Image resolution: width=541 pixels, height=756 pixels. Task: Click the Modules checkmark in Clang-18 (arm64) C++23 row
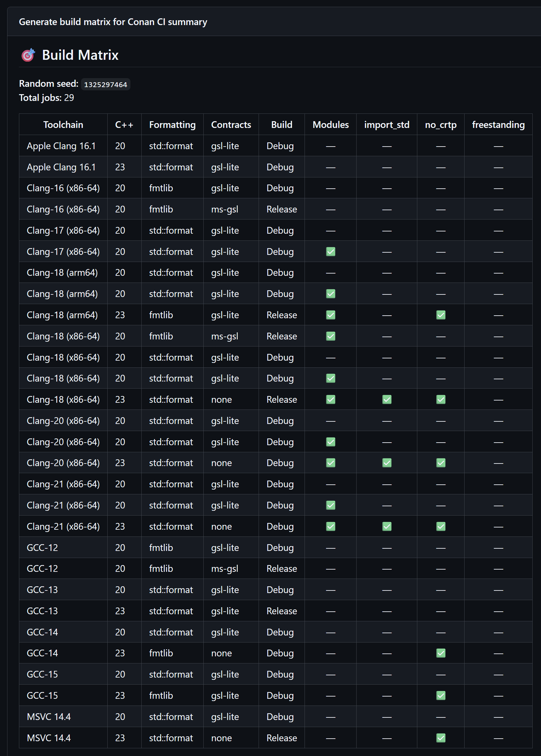point(331,315)
